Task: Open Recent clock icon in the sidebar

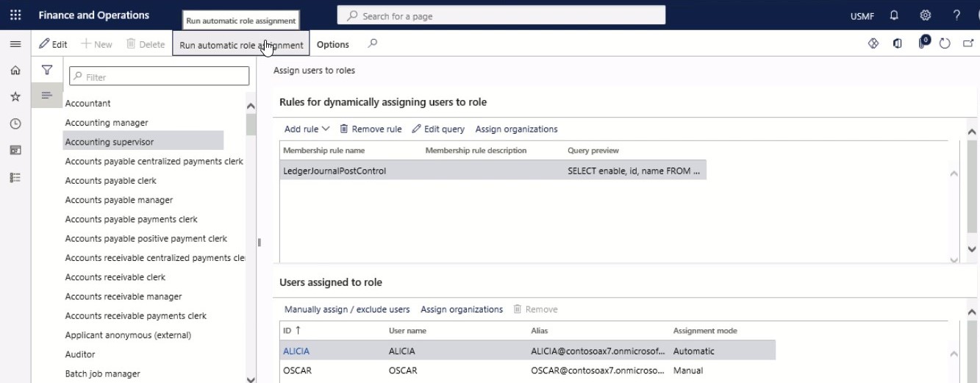Action: pyautogui.click(x=15, y=124)
